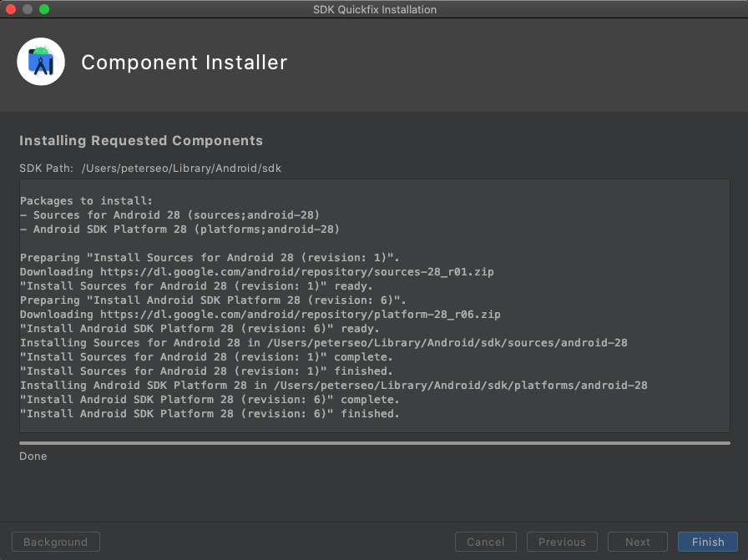748x560 pixels.
Task: Click 'Installing Sources for Android 28 in' line
Action: tap(324, 343)
